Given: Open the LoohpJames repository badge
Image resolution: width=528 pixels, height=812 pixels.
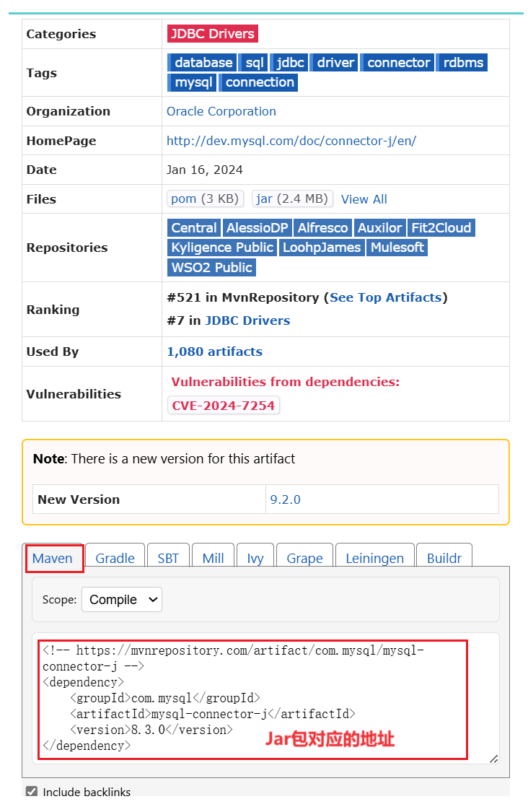Looking at the screenshot, I should [x=322, y=248].
